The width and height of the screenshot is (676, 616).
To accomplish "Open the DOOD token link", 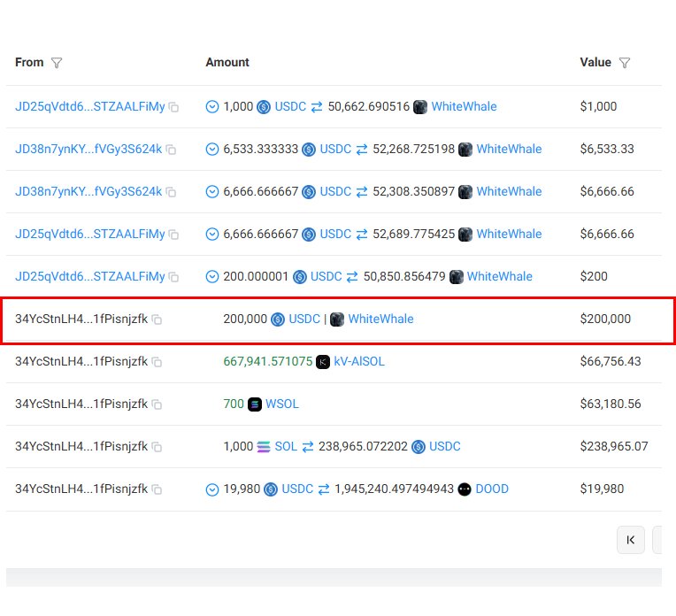I will pos(492,489).
